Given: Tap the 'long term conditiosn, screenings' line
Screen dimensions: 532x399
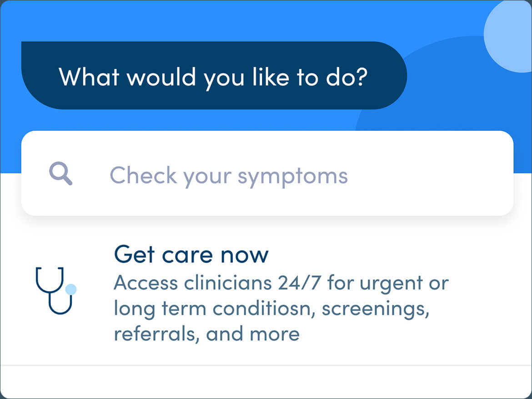Looking at the screenshot, I should pos(271,309).
